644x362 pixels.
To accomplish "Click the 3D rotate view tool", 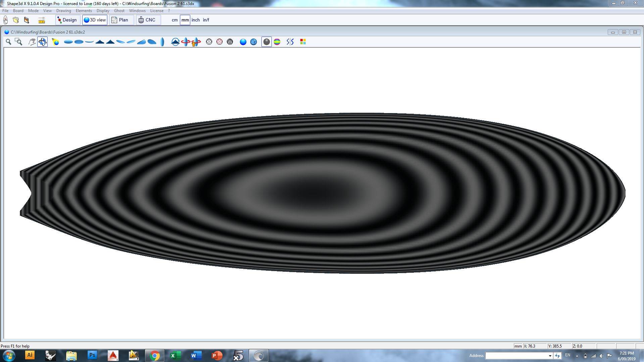I will point(42,42).
